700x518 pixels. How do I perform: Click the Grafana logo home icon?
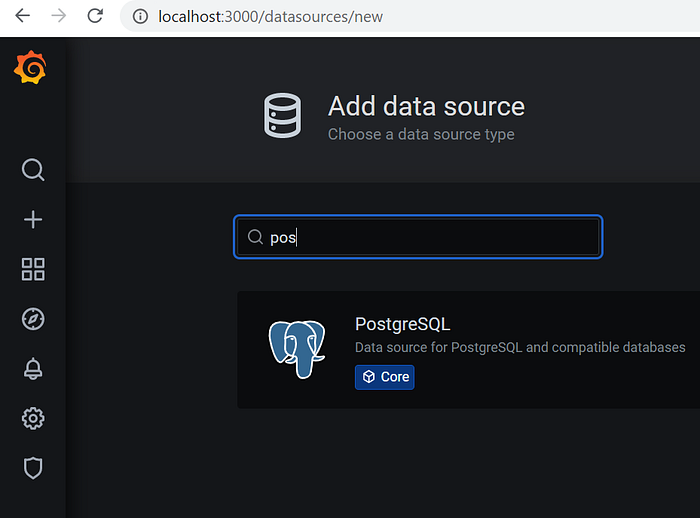pyautogui.click(x=30, y=67)
